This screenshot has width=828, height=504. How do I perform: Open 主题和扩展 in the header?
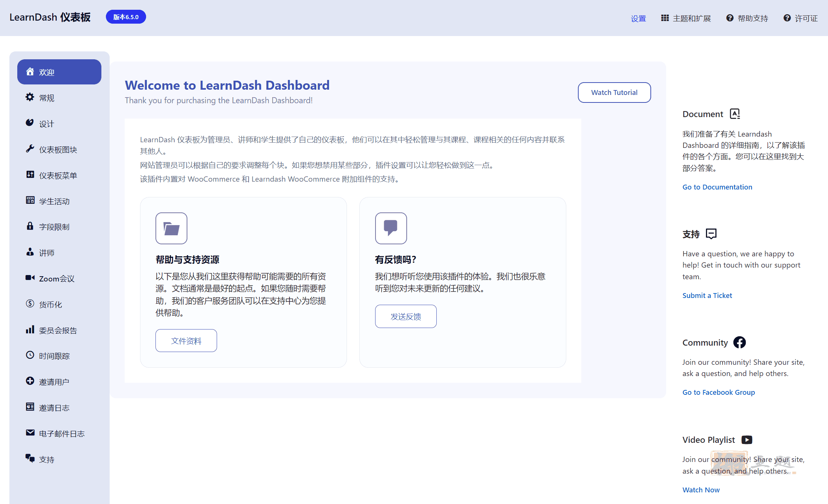point(686,18)
